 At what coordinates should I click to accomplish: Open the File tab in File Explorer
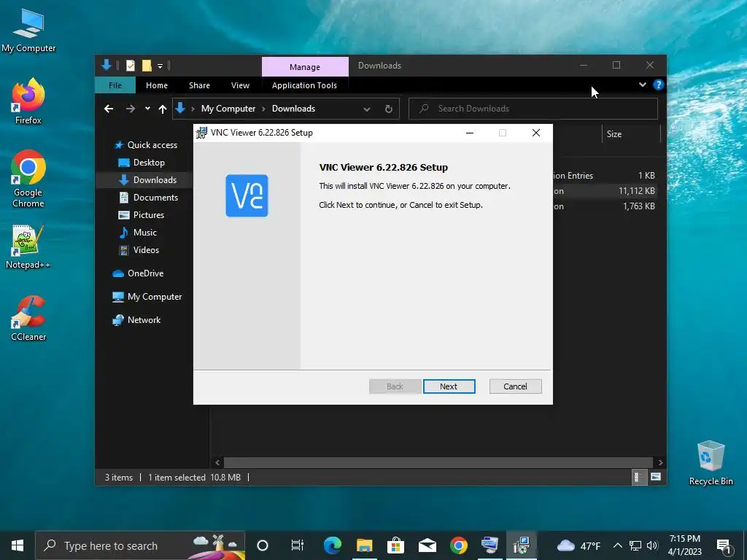(115, 85)
